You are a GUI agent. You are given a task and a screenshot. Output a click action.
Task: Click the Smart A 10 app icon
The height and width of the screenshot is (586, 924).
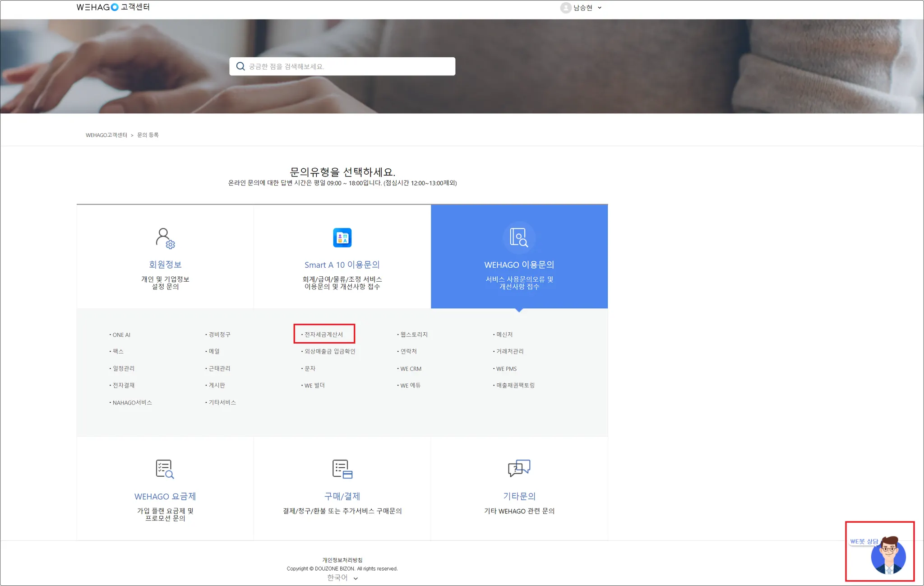tap(342, 237)
